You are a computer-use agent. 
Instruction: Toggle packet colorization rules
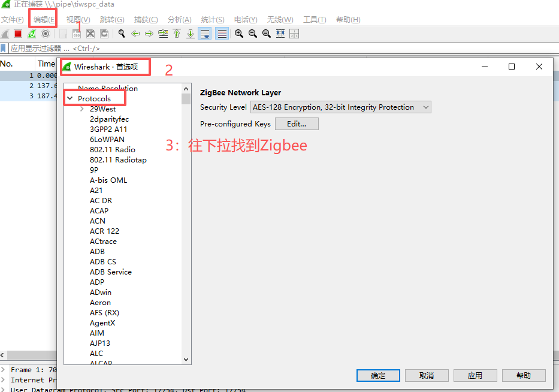(222, 34)
